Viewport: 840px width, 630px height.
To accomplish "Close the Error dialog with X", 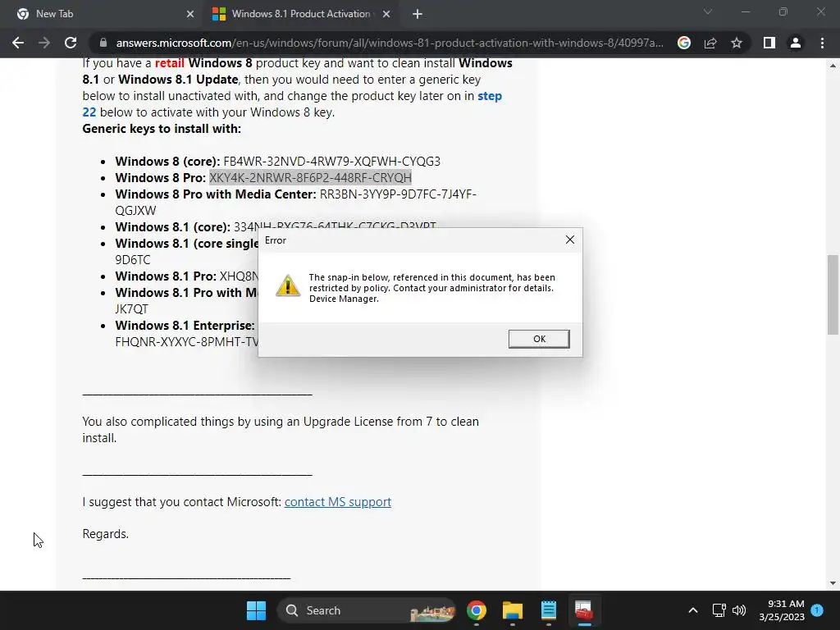I will tap(570, 240).
